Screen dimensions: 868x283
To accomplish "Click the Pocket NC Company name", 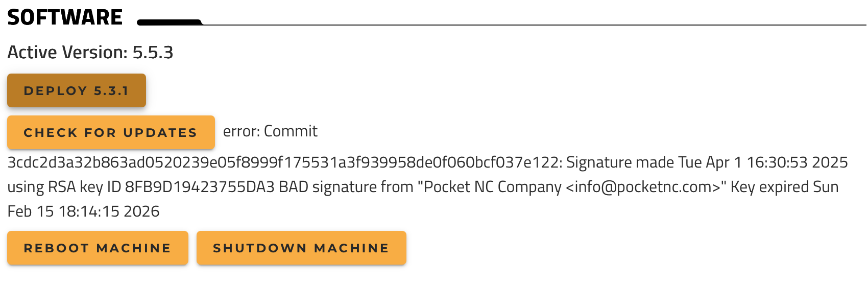I will point(492,187).
